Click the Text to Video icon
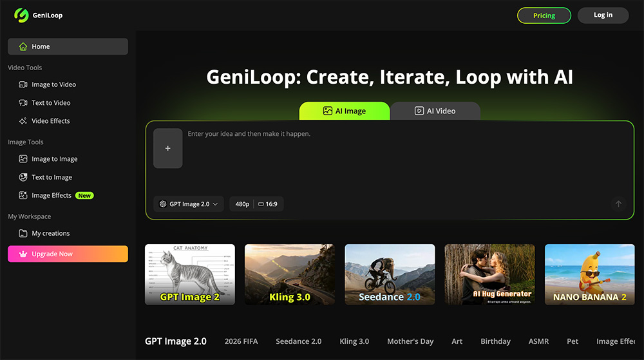 [23, 102]
